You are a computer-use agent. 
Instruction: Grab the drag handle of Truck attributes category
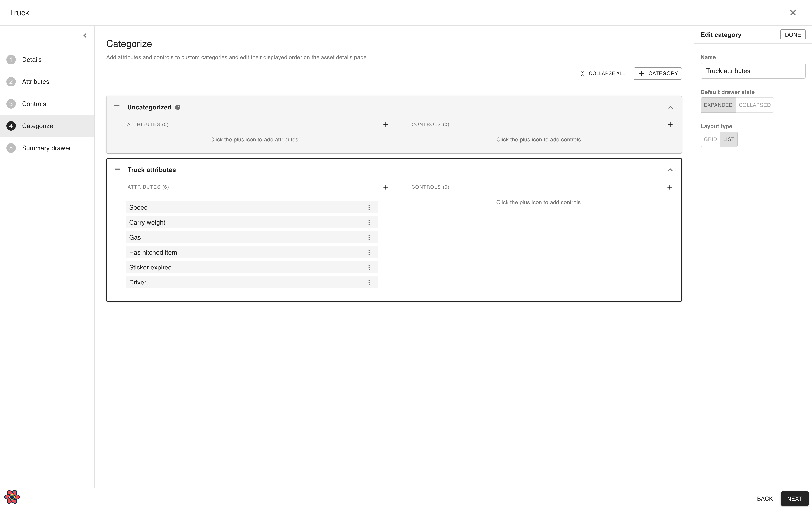[x=117, y=169]
